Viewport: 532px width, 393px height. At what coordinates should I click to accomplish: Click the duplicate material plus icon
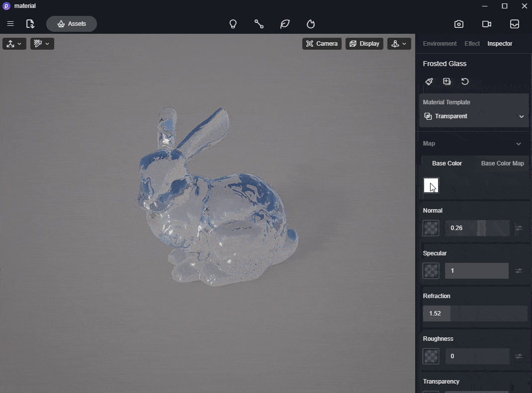click(x=447, y=81)
